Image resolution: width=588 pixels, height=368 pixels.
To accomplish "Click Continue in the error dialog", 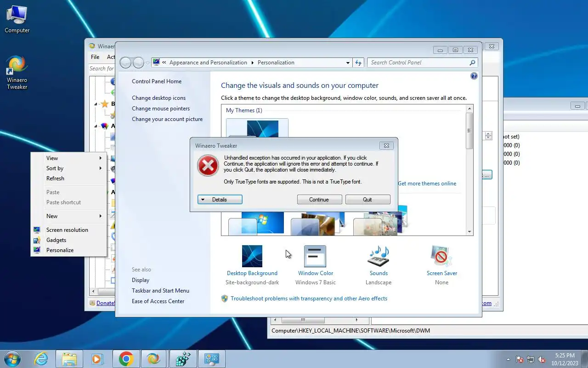I will 319,200.
